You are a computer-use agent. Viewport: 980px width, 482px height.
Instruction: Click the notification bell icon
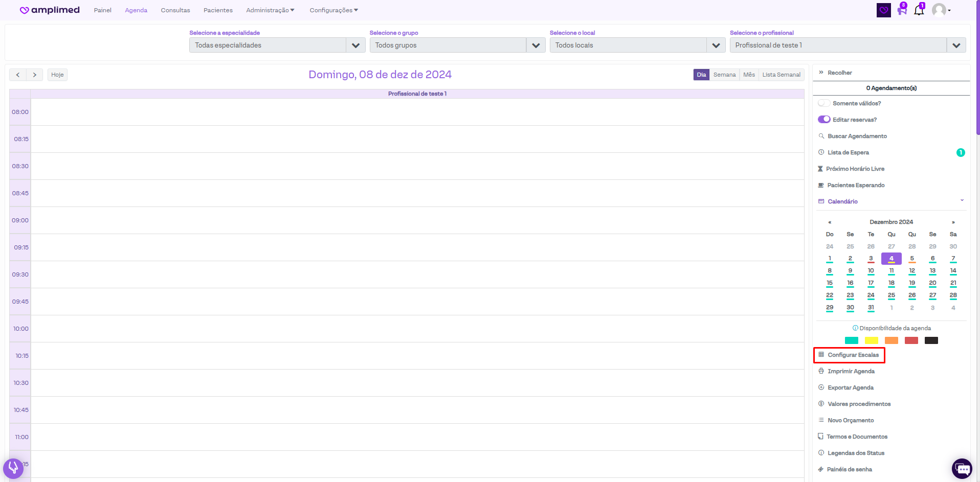(919, 10)
